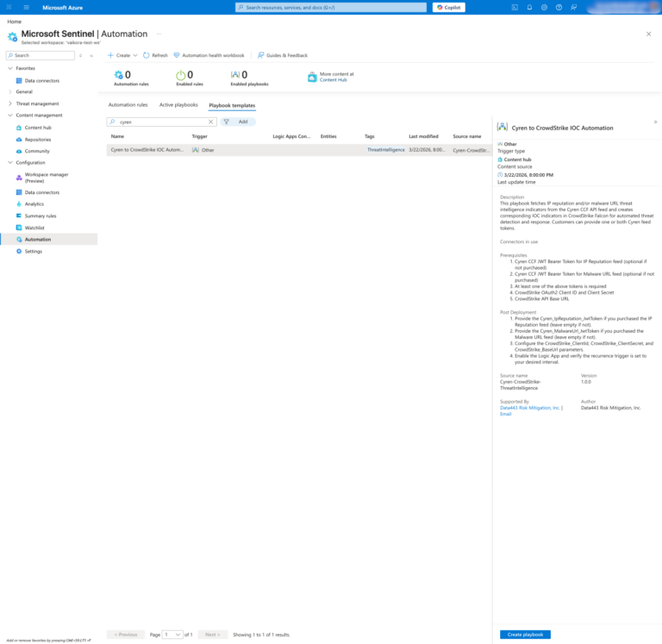
Task: Click the sidebar Search field
Action: click(41, 55)
